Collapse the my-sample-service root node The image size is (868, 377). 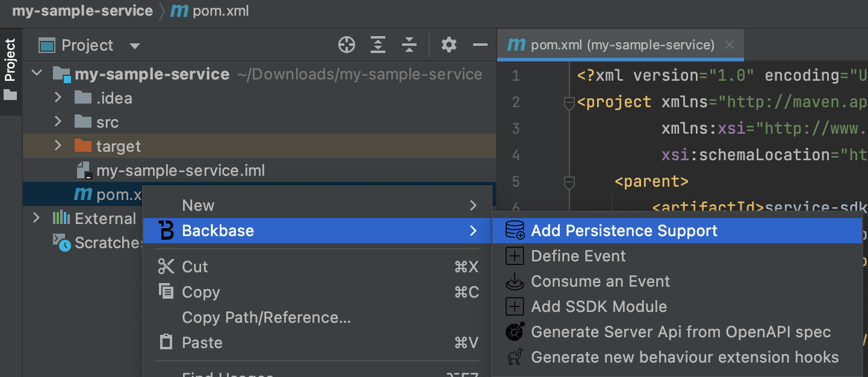37,73
